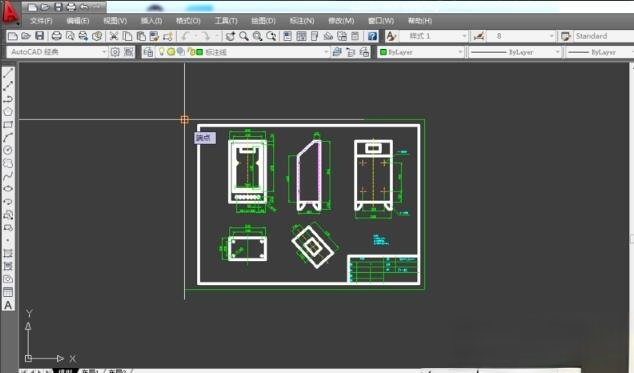This screenshot has height=373, width=634.
Task: Open the Standard table style dropdown
Action: click(604, 36)
